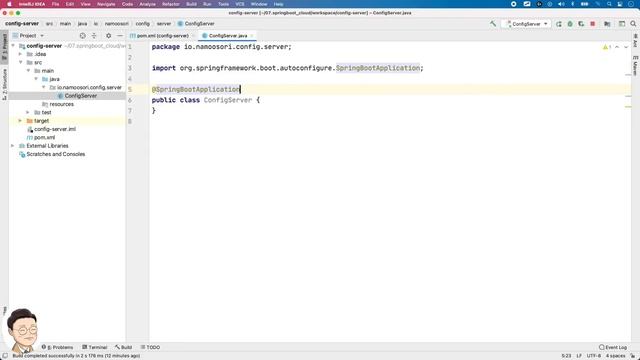
Task: Close the ConfigServer.java tab
Action: (252, 36)
